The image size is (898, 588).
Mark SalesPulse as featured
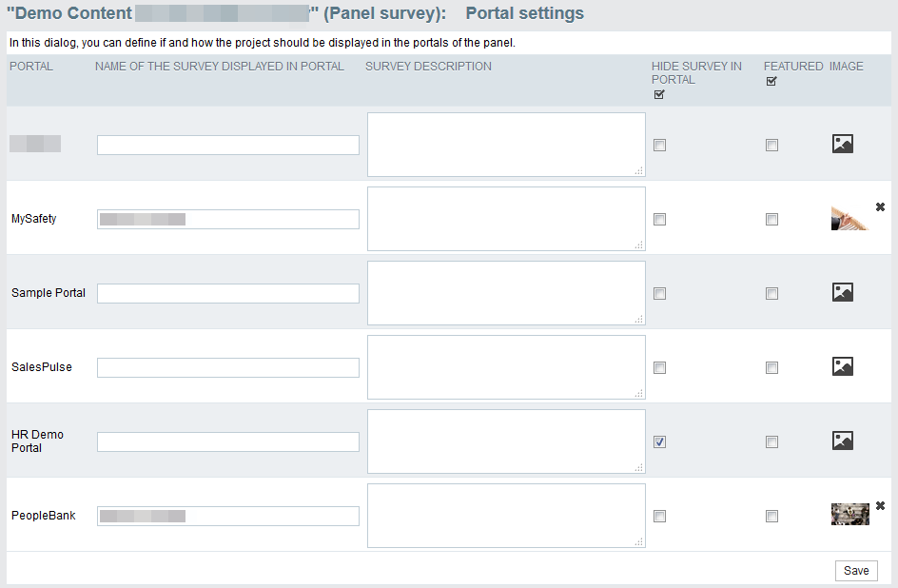(x=772, y=367)
